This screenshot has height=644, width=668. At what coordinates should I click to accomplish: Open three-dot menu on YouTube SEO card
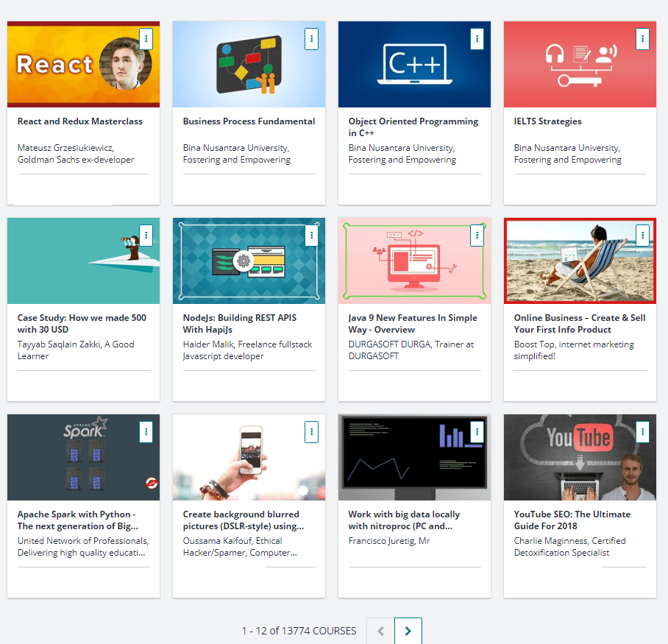click(642, 432)
